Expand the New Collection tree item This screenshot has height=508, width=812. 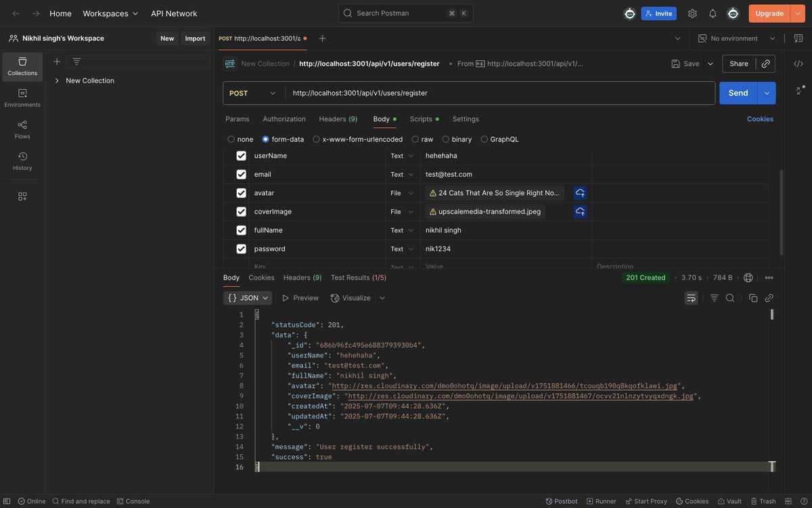(x=57, y=81)
